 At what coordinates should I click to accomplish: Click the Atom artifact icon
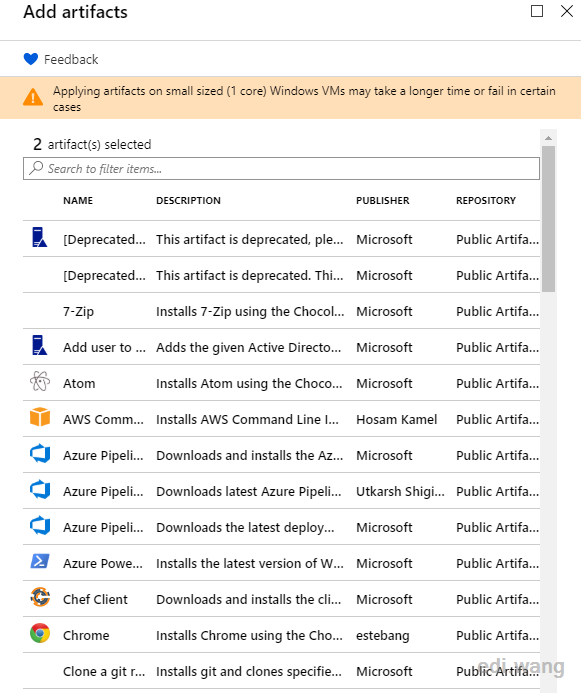pos(40,382)
